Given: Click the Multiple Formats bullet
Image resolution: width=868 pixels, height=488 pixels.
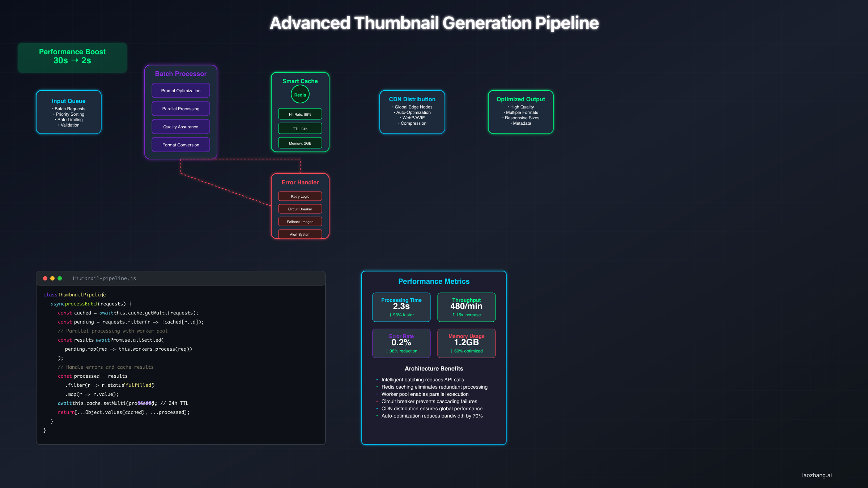Looking at the screenshot, I should 521,112.
